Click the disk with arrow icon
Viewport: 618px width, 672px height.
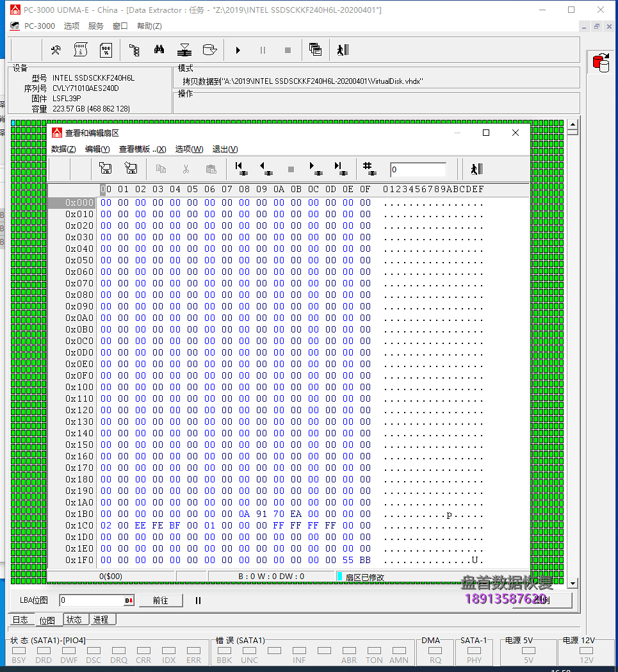point(209,50)
